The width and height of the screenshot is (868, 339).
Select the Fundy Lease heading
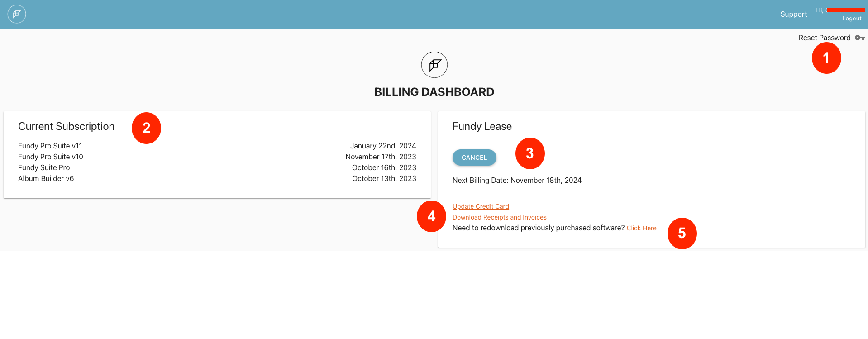point(482,126)
